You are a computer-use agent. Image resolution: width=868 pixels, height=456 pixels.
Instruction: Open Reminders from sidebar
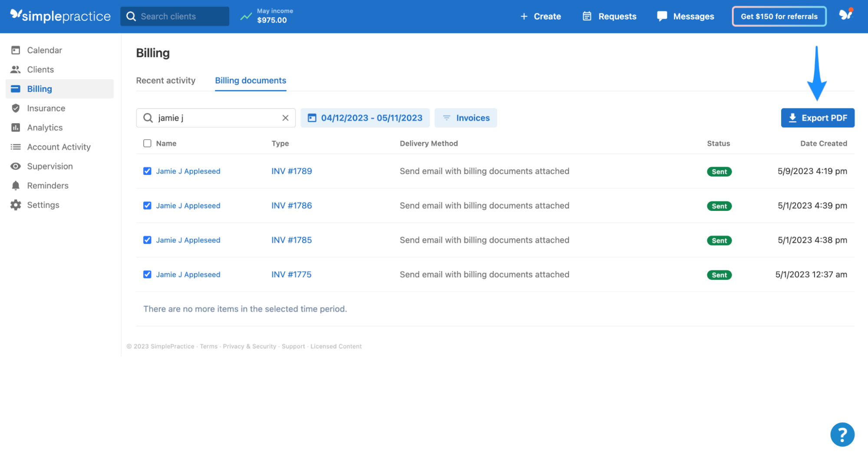[x=48, y=185]
